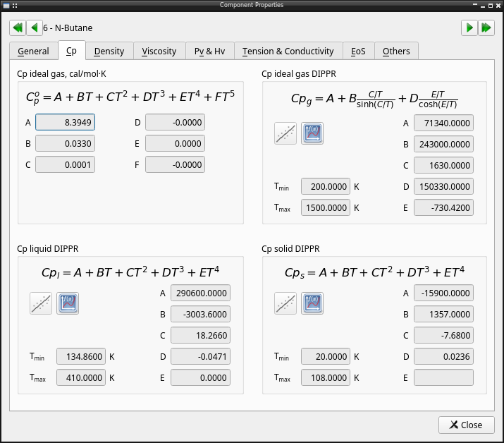Click Cp ideal gas coefficient C field 0.0001

pos(66,165)
